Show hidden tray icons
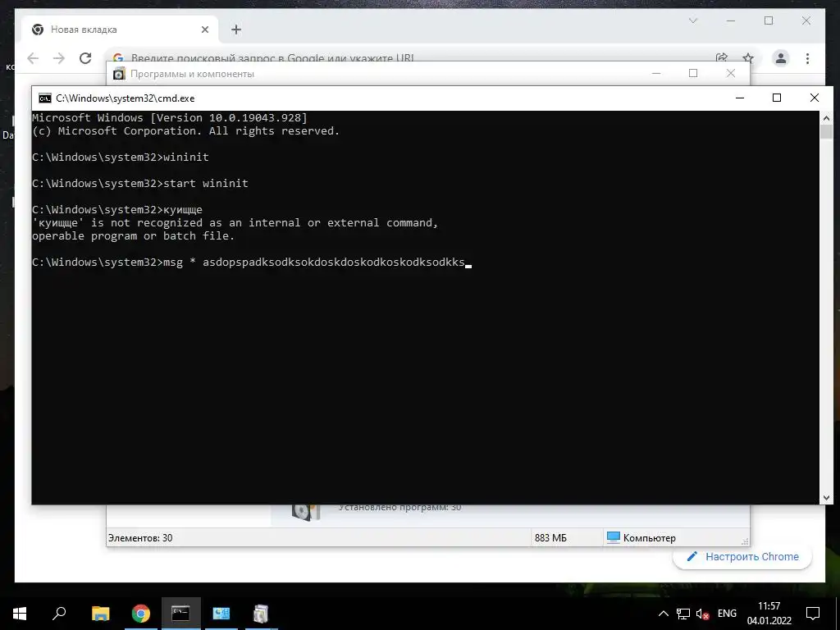The height and width of the screenshot is (630, 840). pos(663,614)
